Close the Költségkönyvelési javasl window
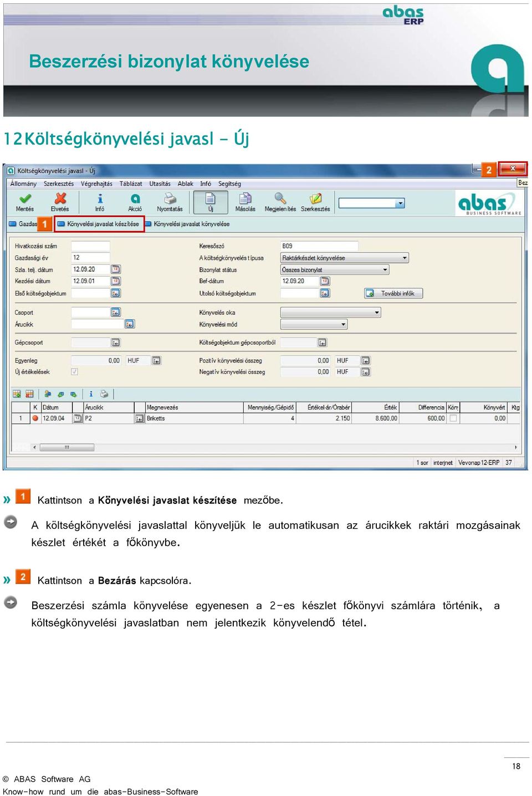 (x=513, y=169)
